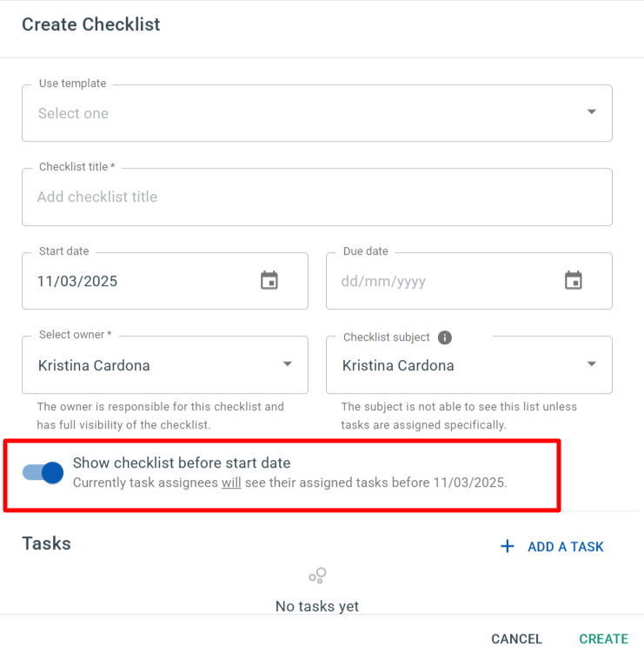Click the Due date dd/mm/yyyy placeholder
The width and height of the screenshot is (644, 659).
click(383, 282)
